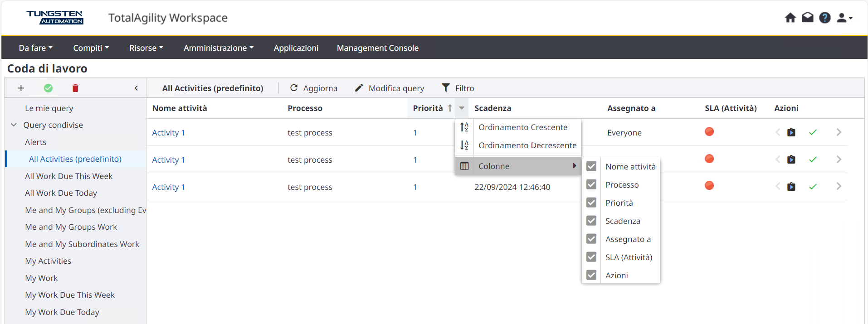
Task: Click the green complete checkmark in second row
Action: [x=813, y=160]
